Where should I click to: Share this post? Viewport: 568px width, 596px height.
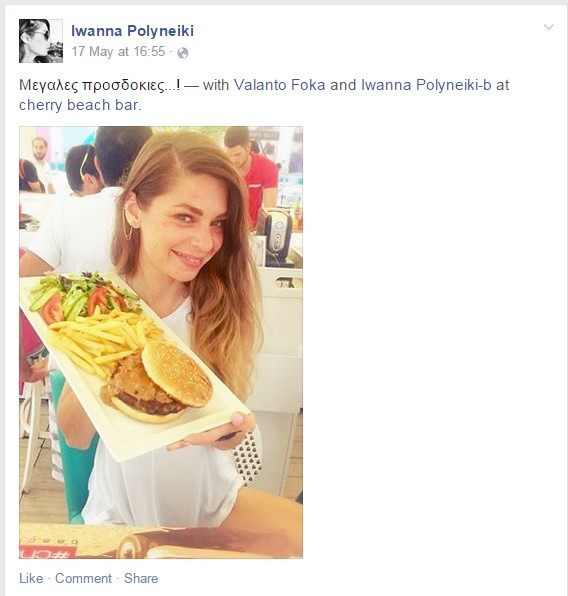click(141, 578)
